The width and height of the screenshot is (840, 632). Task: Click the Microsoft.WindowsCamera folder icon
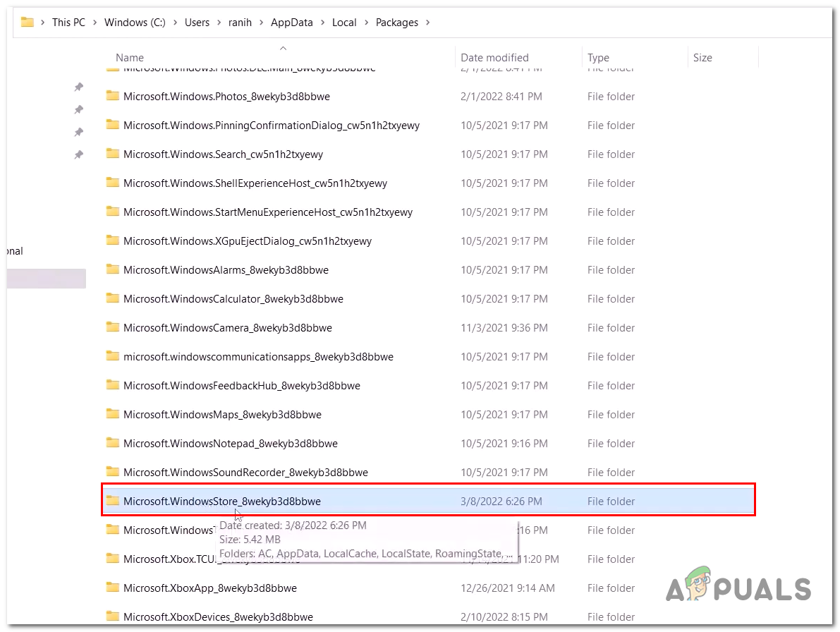coord(112,327)
